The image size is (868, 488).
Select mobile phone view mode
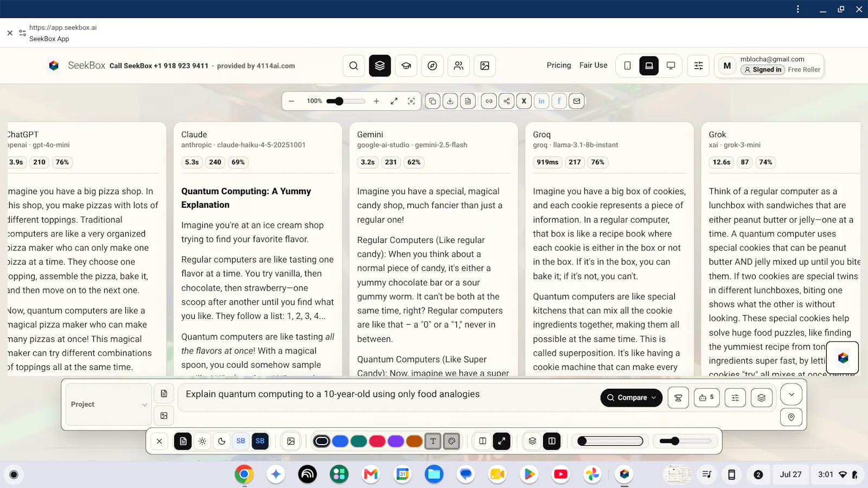coord(628,66)
